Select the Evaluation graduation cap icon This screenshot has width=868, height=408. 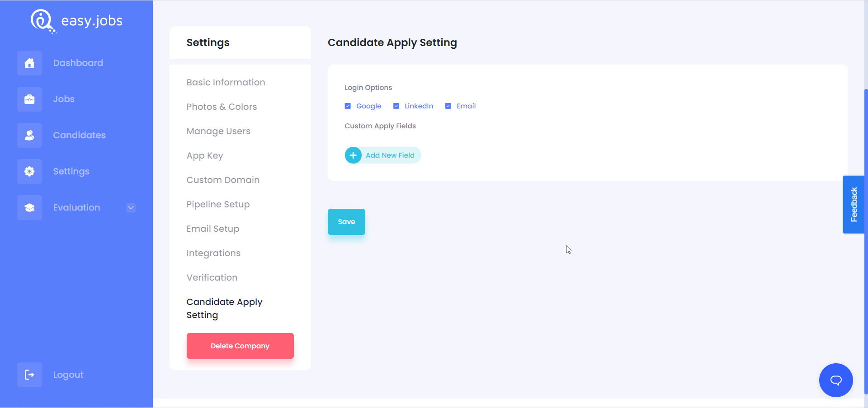tap(29, 207)
